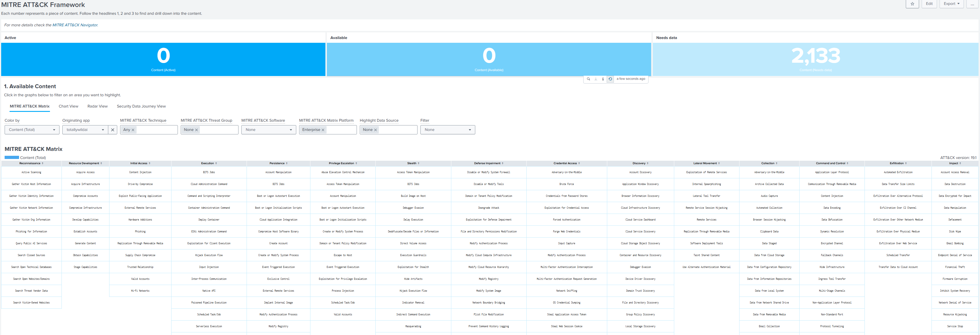Viewport: 980px width, 335px height.
Task: Sort the Exfiltration column
Action: [x=906, y=163]
